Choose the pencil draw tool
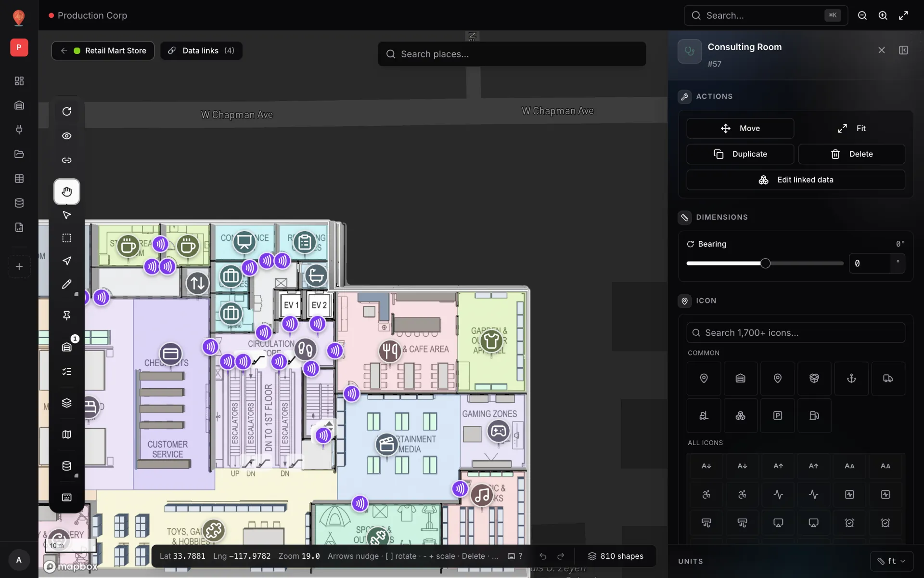 (x=66, y=284)
